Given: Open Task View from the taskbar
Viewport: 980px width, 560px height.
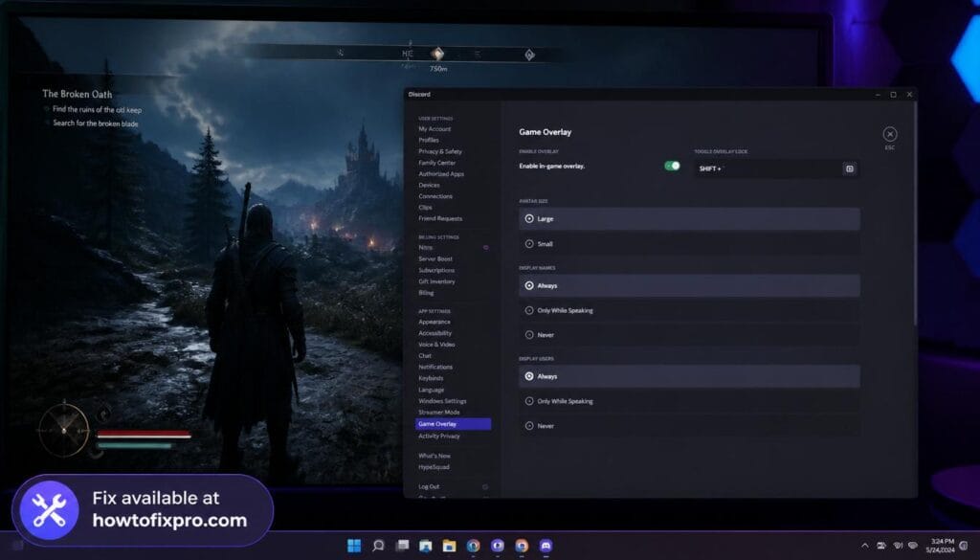Looking at the screenshot, I should 402,546.
